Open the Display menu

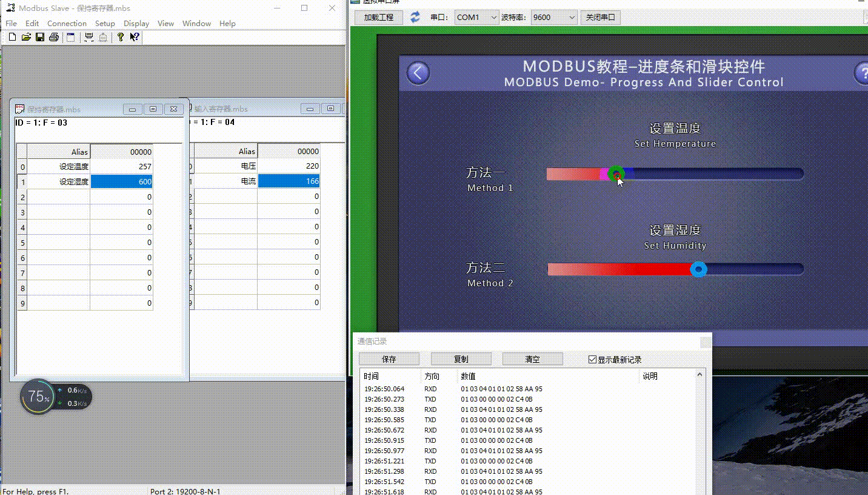[136, 24]
